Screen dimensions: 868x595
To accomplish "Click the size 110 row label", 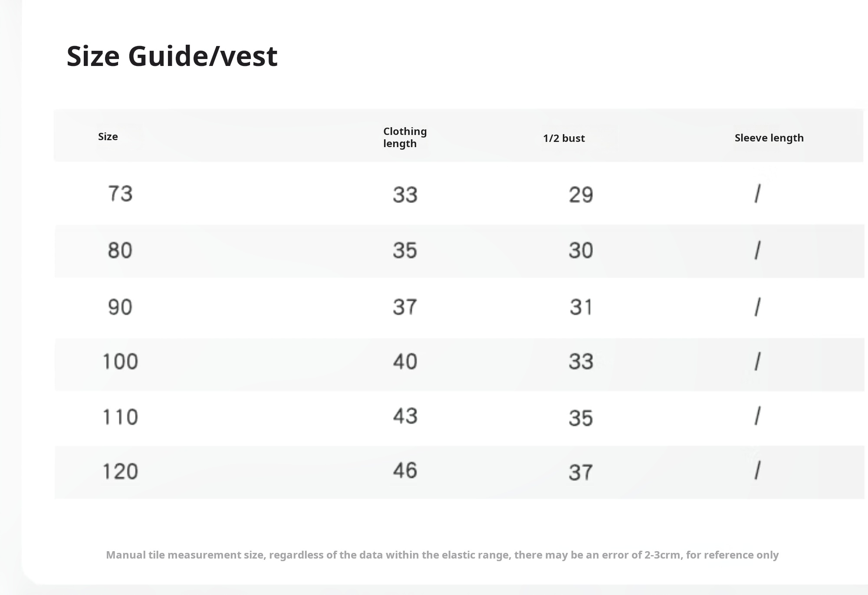I will 120,417.
